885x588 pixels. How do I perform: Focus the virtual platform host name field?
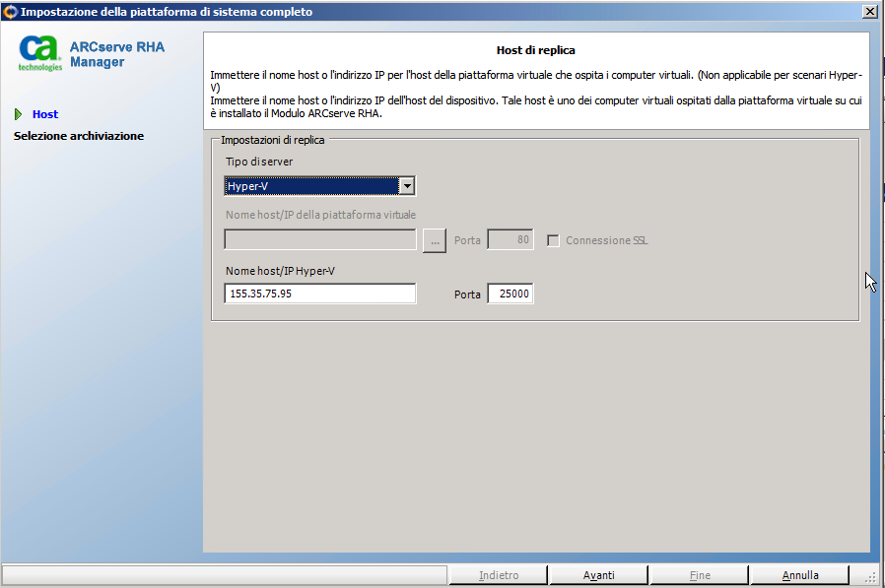(319, 239)
